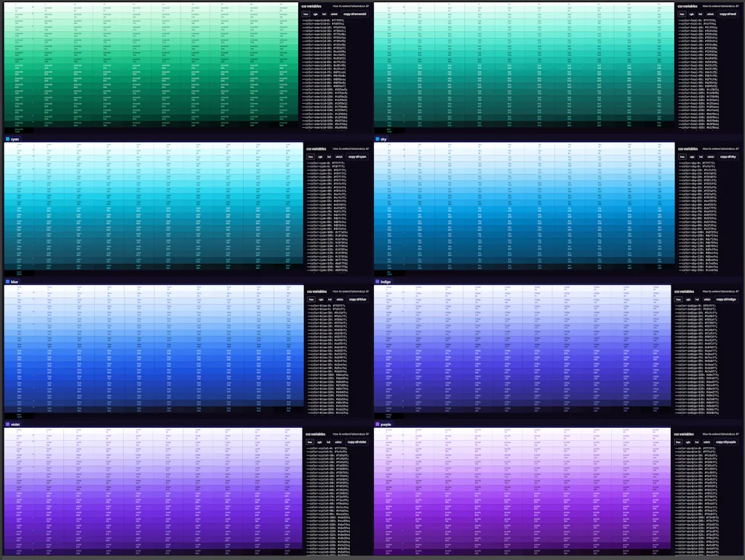
Task: Click the external link arrow in the indigo panel
Action: [x=737, y=292]
